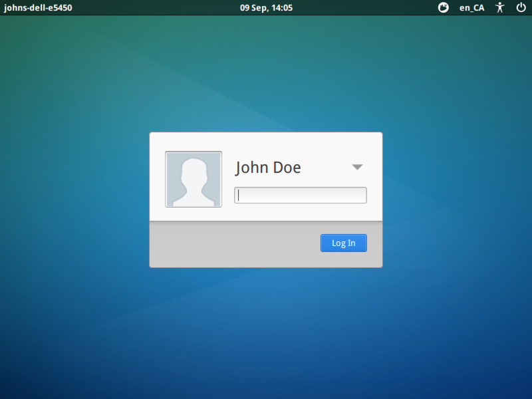Image resolution: width=532 pixels, height=399 pixels.
Task: Focus the empty password input field
Action: pyautogui.click(x=300, y=195)
